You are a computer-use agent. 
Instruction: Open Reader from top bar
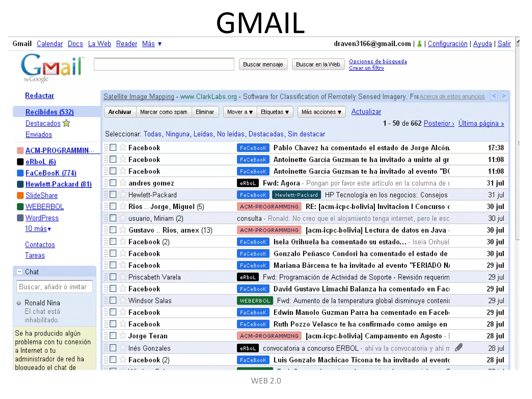click(x=127, y=44)
